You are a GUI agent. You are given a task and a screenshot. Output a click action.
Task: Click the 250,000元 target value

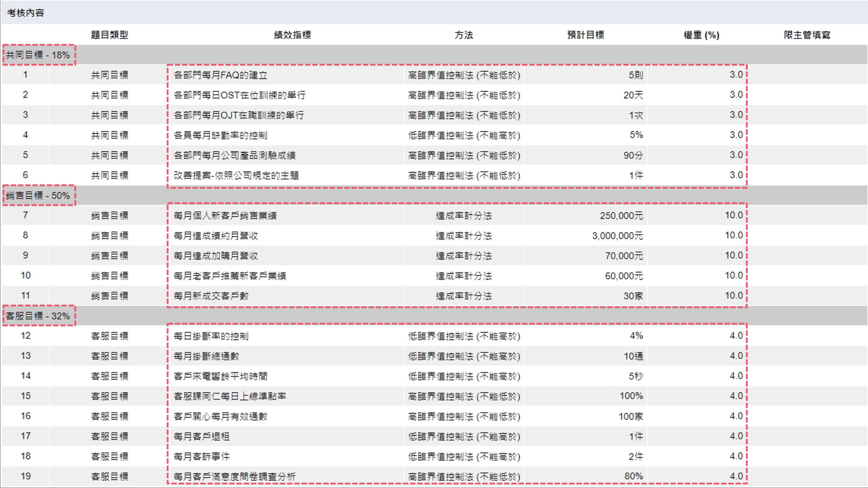tap(621, 216)
